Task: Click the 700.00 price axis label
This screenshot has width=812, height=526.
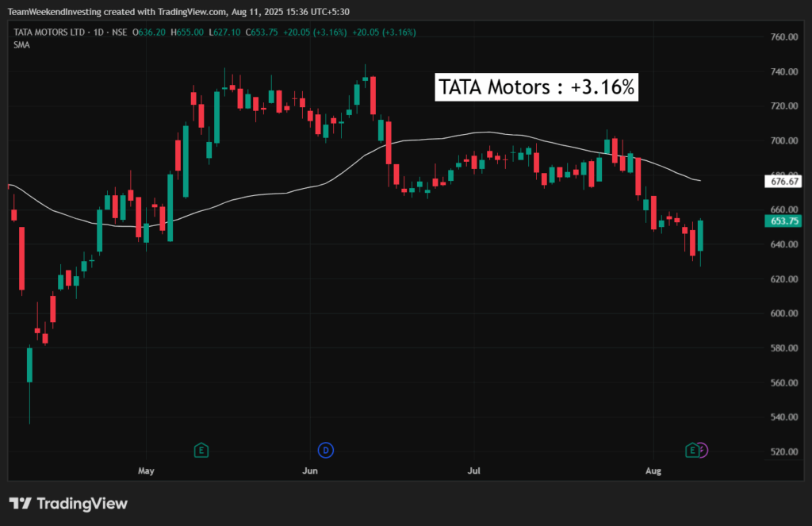Action: [784, 140]
